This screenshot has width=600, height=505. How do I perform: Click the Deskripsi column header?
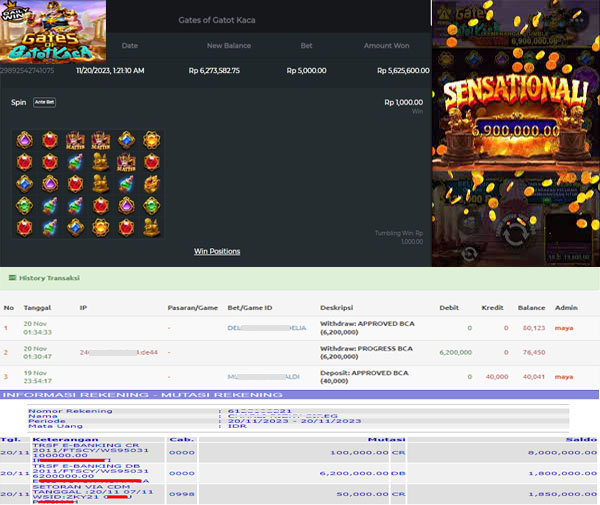pyautogui.click(x=336, y=308)
